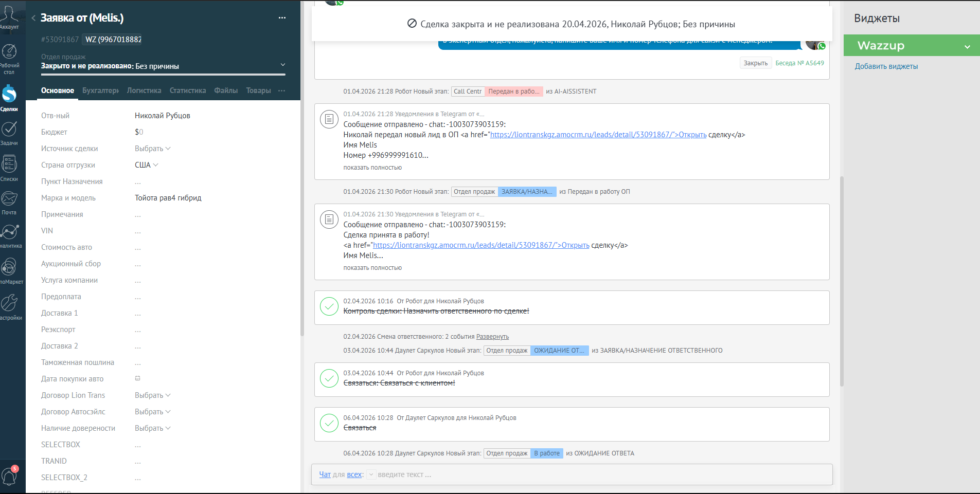The width and height of the screenshot is (980, 494).
Task: Toggle the completed check of Связаться с клиентом task
Action: click(x=329, y=378)
